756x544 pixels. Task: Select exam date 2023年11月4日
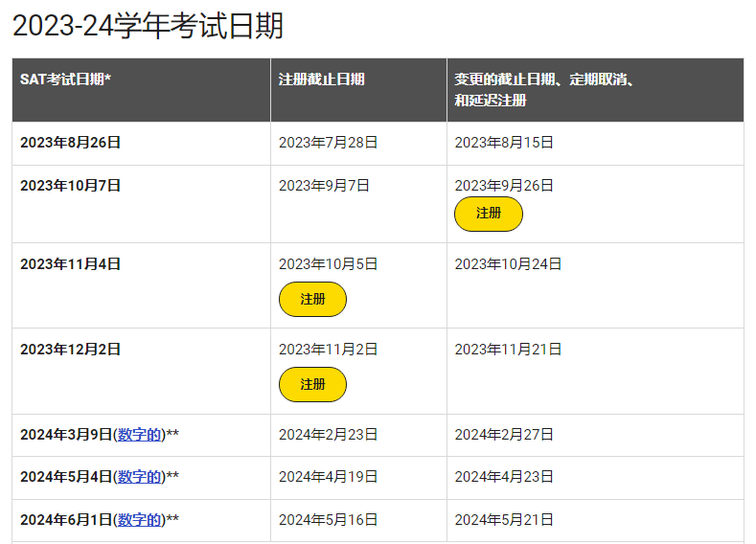tap(70, 264)
